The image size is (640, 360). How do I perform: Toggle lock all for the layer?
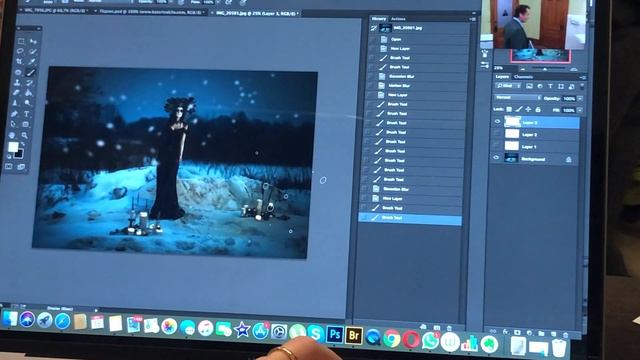click(x=538, y=110)
